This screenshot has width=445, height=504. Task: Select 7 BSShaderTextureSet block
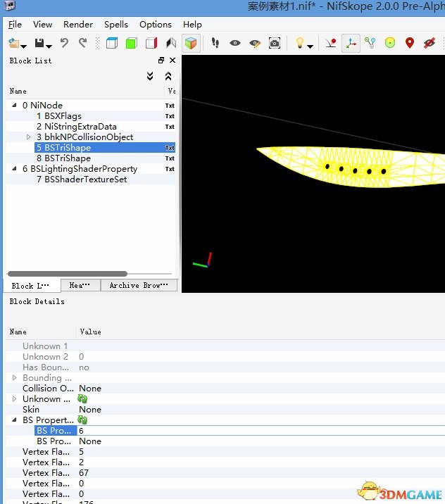[x=82, y=179]
